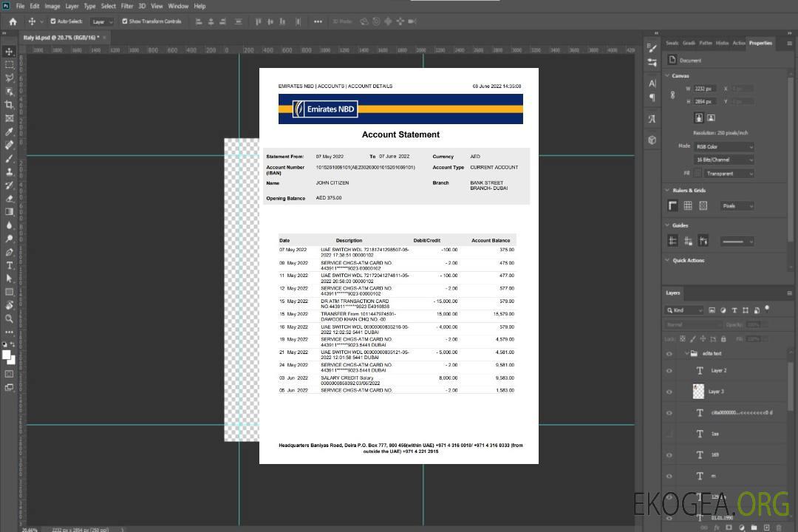Hide Layer 3 using its eye icon
798x532 pixels.
point(669,392)
